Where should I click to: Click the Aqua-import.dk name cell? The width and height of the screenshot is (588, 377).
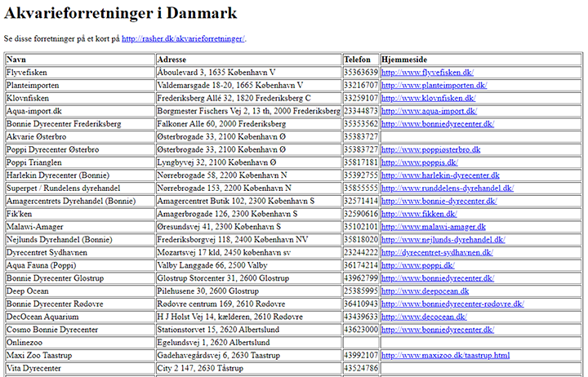80,111
